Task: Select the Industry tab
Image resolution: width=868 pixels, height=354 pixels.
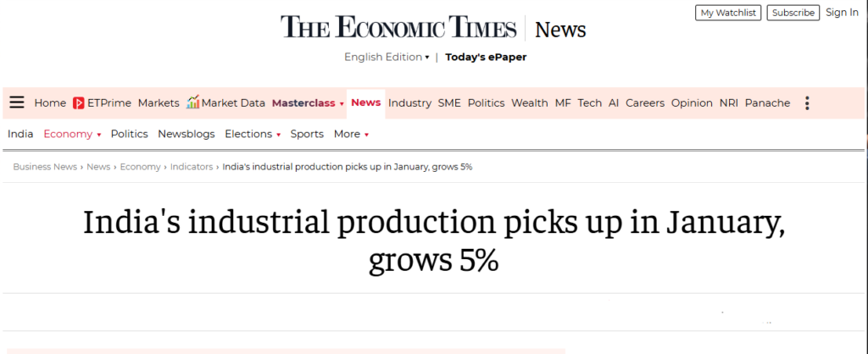Action: pyautogui.click(x=409, y=102)
